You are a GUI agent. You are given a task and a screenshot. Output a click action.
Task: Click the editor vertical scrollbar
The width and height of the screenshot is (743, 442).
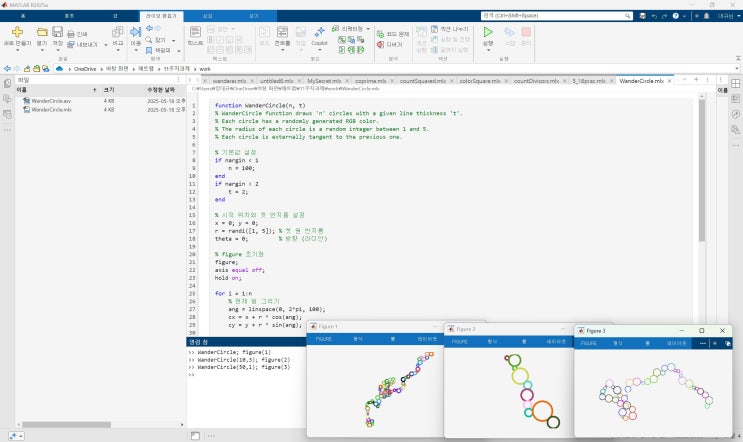(702, 171)
